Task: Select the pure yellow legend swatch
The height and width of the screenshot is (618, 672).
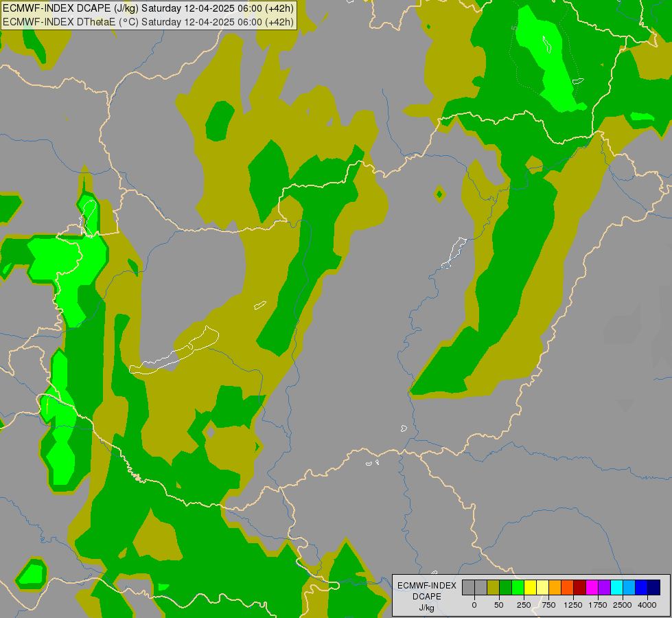Action: click(x=530, y=587)
